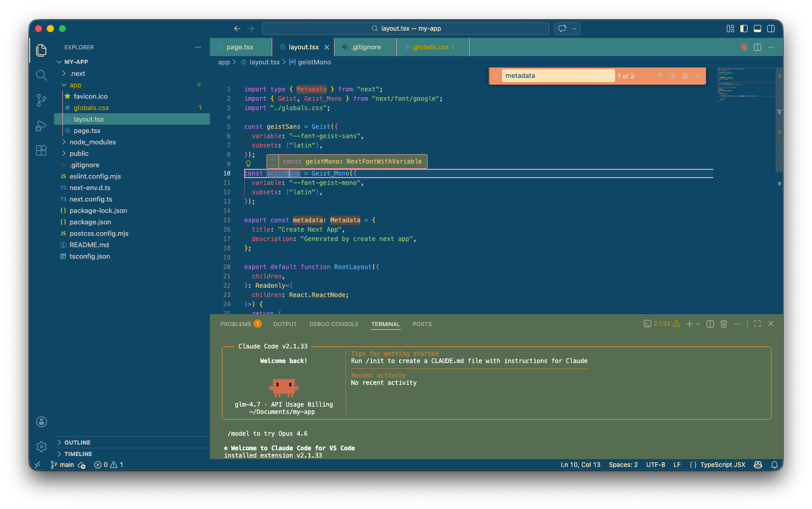Open the Extensions view
The height and width of the screenshot is (509, 812).
[x=42, y=151]
